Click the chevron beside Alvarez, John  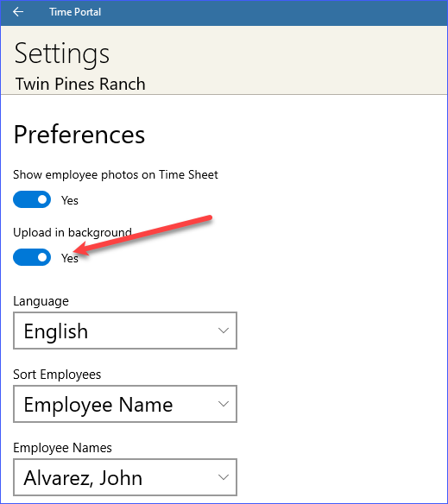(224, 477)
